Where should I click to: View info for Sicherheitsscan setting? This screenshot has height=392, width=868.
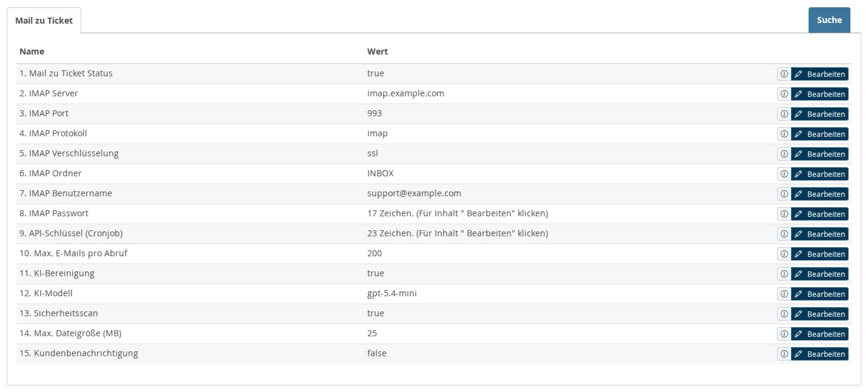(784, 314)
